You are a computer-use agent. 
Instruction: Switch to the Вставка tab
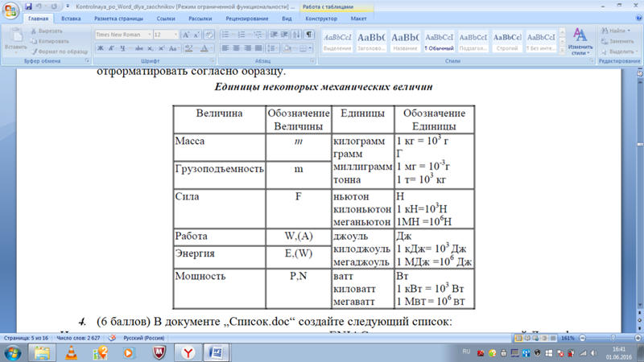71,18
